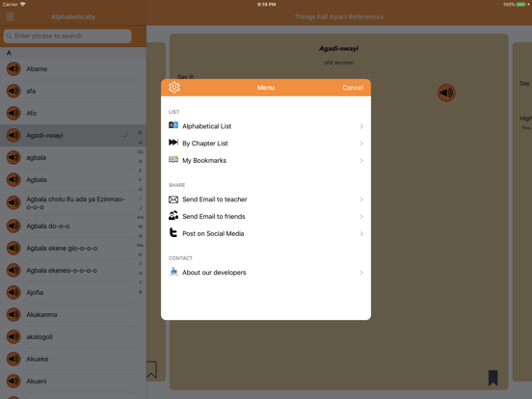Expand chevron on Send Email to teacher row
This screenshot has height=399, width=532.
(361, 199)
